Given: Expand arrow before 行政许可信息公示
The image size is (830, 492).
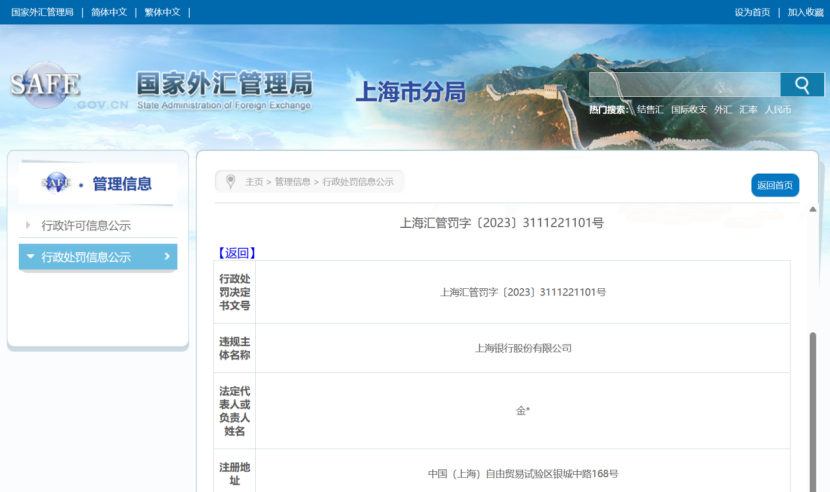Looking at the screenshot, I should click(x=28, y=225).
